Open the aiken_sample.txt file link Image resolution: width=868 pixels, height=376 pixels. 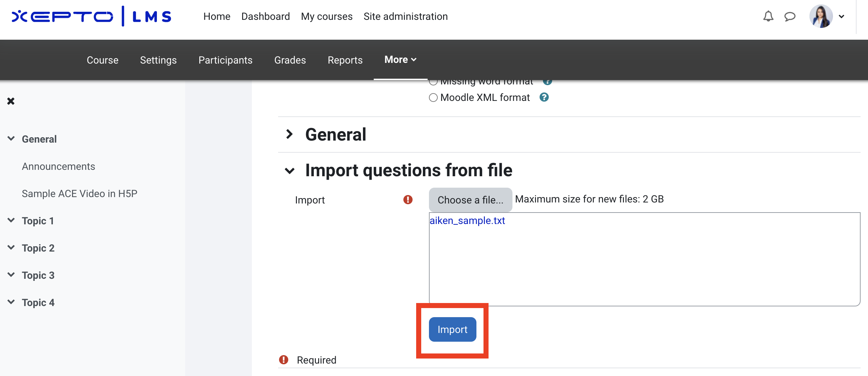coord(467,221)
